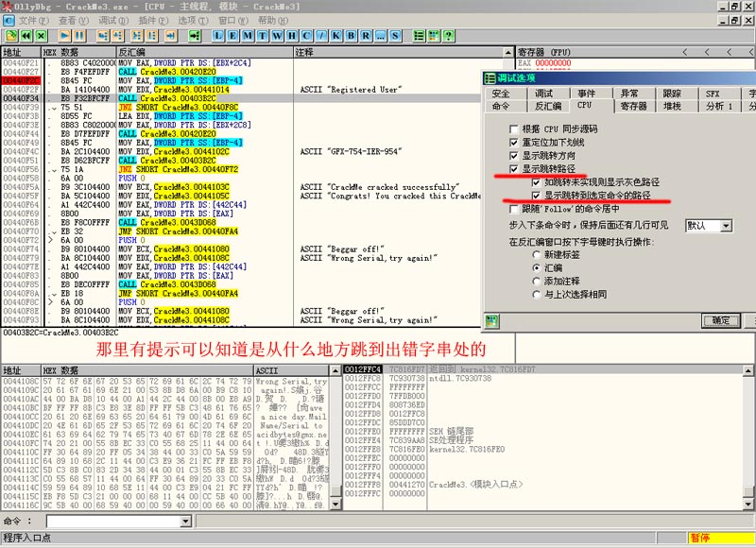Click the ASCII column header in dump pane

pos(292,370)
